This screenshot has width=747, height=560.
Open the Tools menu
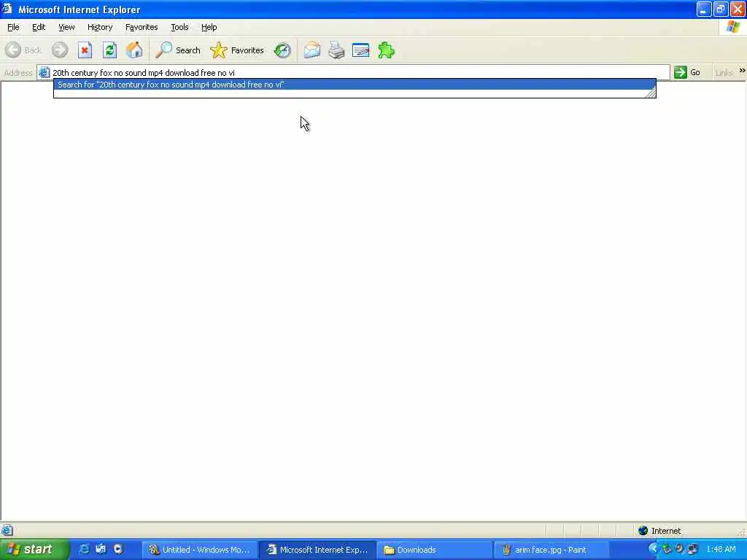click(x=179, y=27)
